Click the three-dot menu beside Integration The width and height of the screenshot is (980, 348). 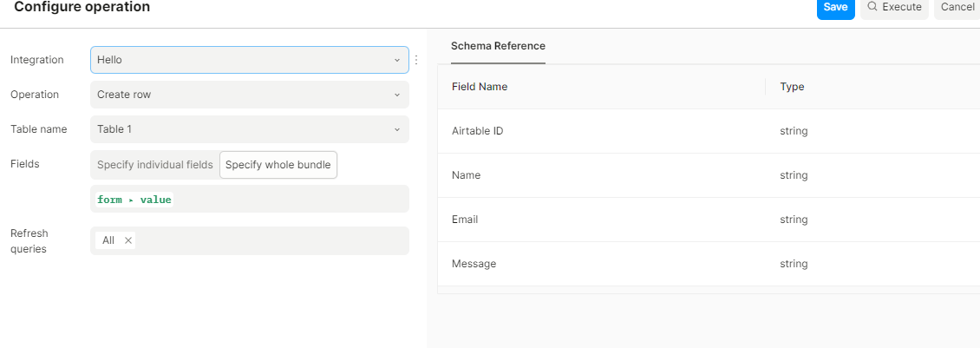(416, 60)
